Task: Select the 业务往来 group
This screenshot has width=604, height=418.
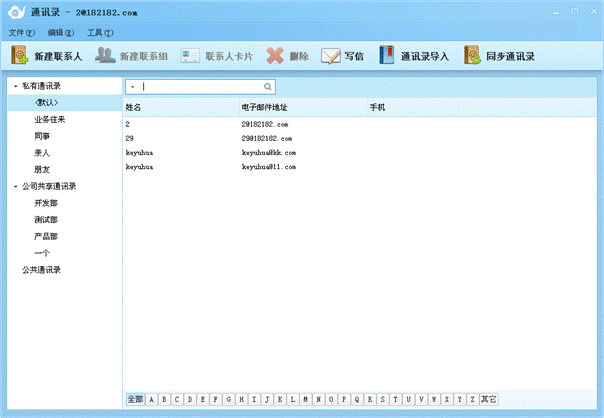Action: point(49,119)
